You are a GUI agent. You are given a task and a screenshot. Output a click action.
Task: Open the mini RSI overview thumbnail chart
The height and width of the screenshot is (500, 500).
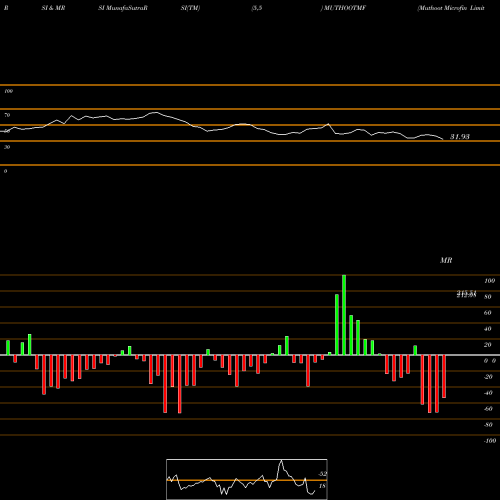(247, 479)
